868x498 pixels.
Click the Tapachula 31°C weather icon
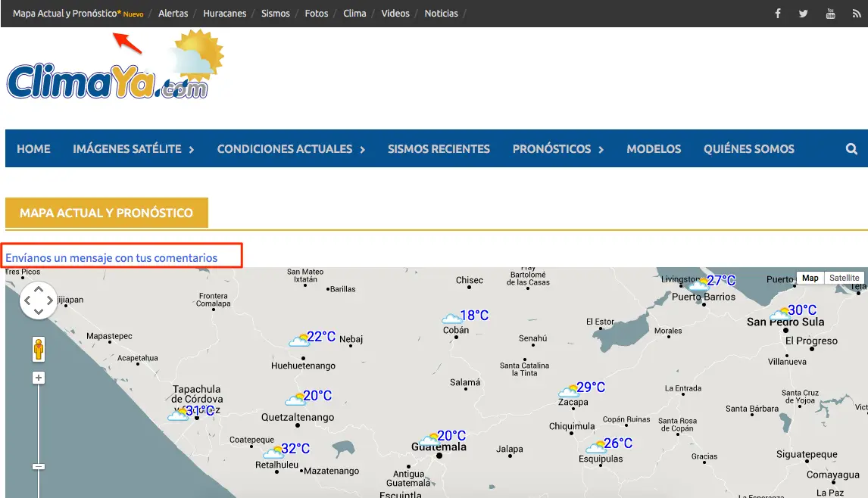pos(178,414)
